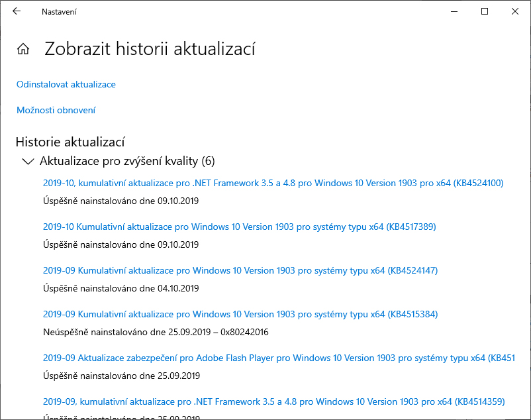This screenshot has width=531, height=420.
Task: Open the Možnosti obnovení link
Action: tap(56, 111)
